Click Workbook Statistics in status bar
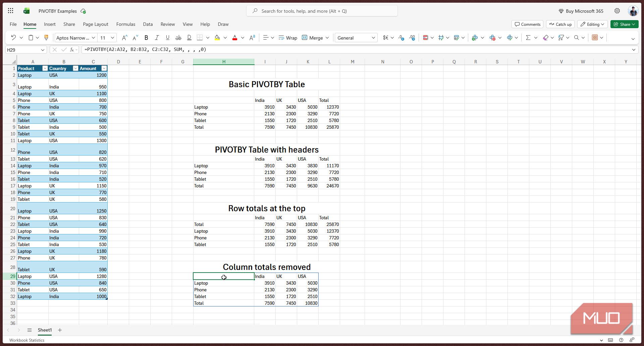 click(x=27, y=340)
